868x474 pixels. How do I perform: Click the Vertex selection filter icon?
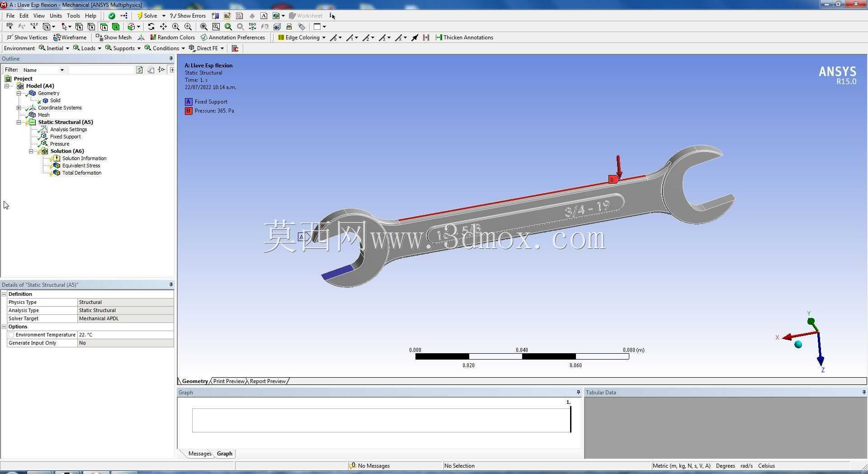pos(79,27)
